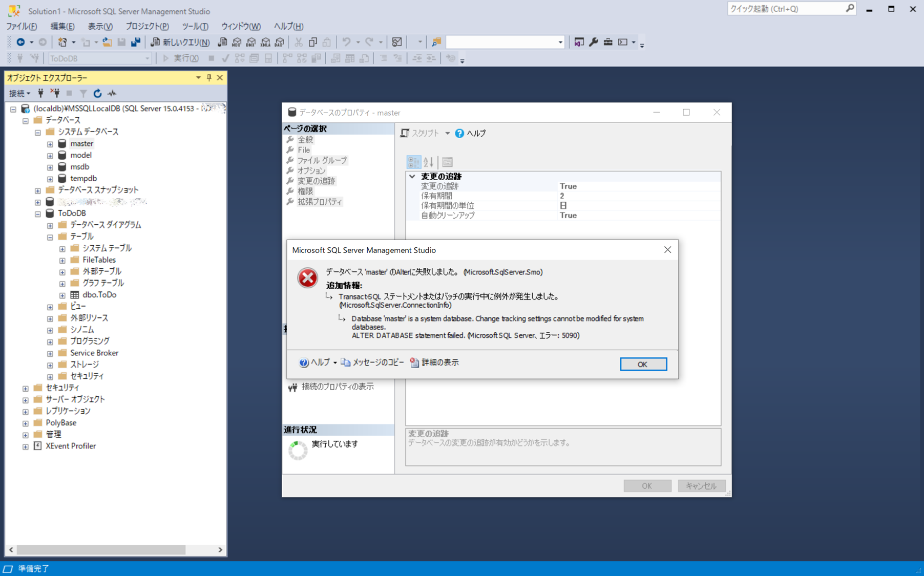Click the Disconnect icon in Object Explorer
The width and height of the screenshot is (924, 576).
[x=55, y=93]
